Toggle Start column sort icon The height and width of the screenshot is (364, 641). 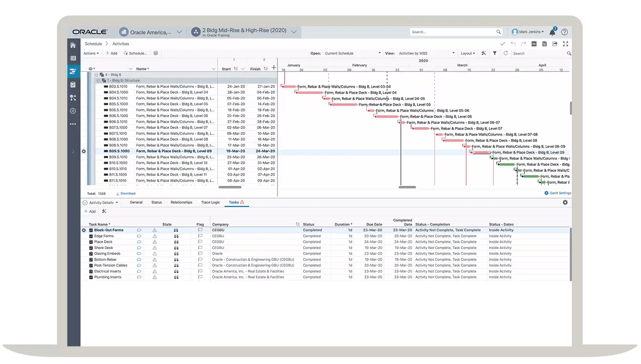point(236,69)
